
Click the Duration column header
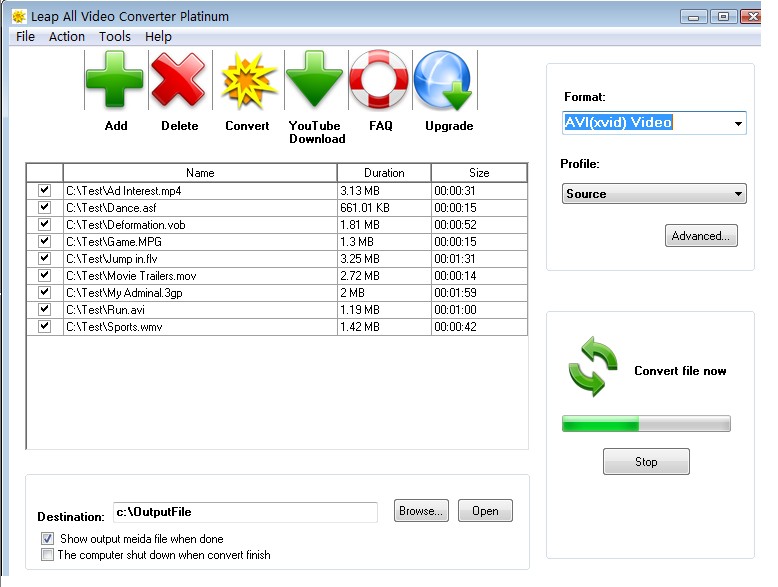(x=384, y=173)
